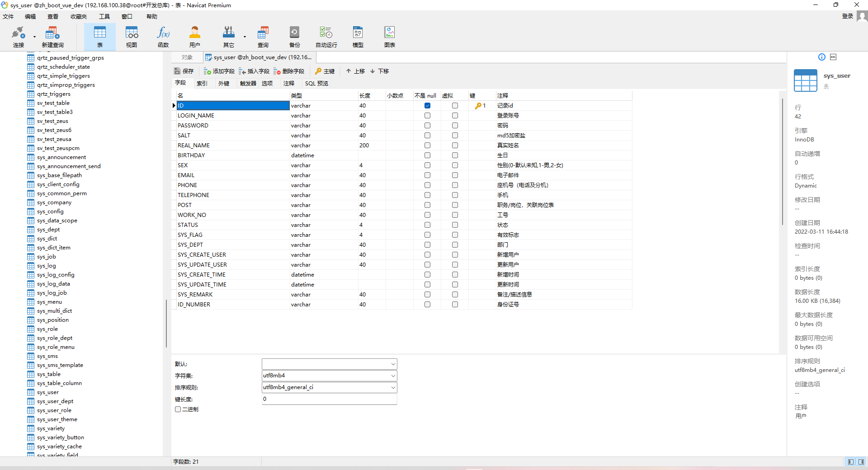This screenshot has width=868, height=470.
Task: Click the Key Length (键长度) input field
Action: (x=329, y=399)
